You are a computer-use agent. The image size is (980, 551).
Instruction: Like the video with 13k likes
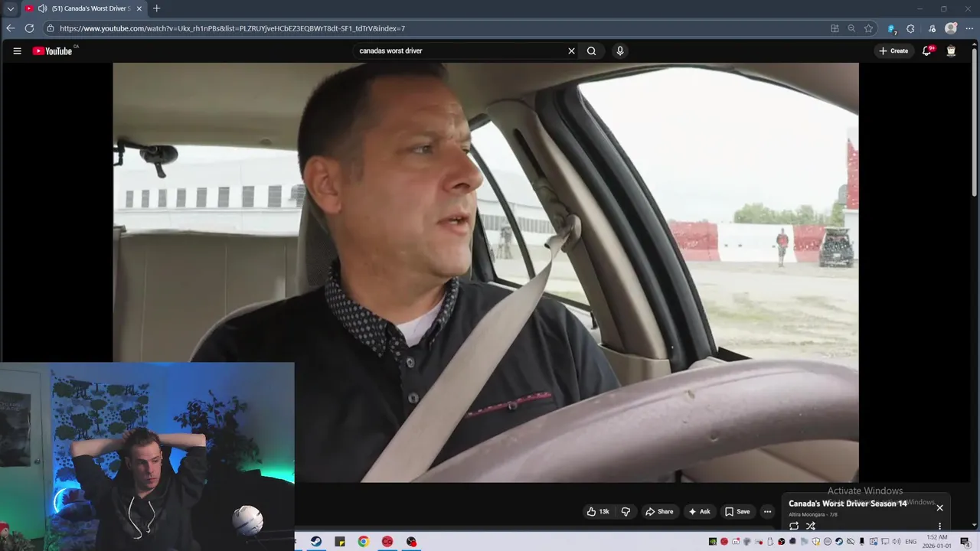coord(598,511)
